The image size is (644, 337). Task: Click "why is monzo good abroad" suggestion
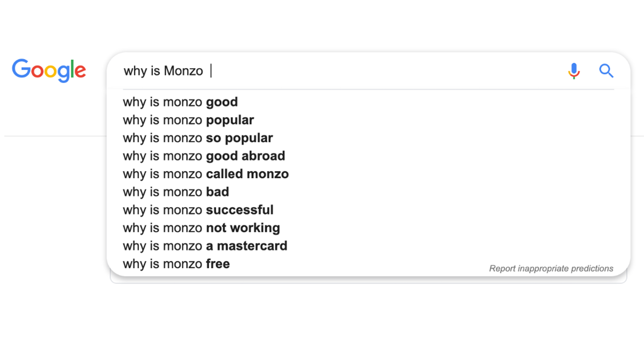(x=204, y=156)
